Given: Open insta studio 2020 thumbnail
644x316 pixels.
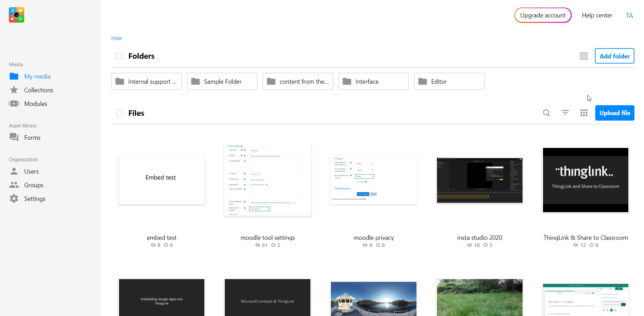Looking at the screenshot, I should click(480, 180).
